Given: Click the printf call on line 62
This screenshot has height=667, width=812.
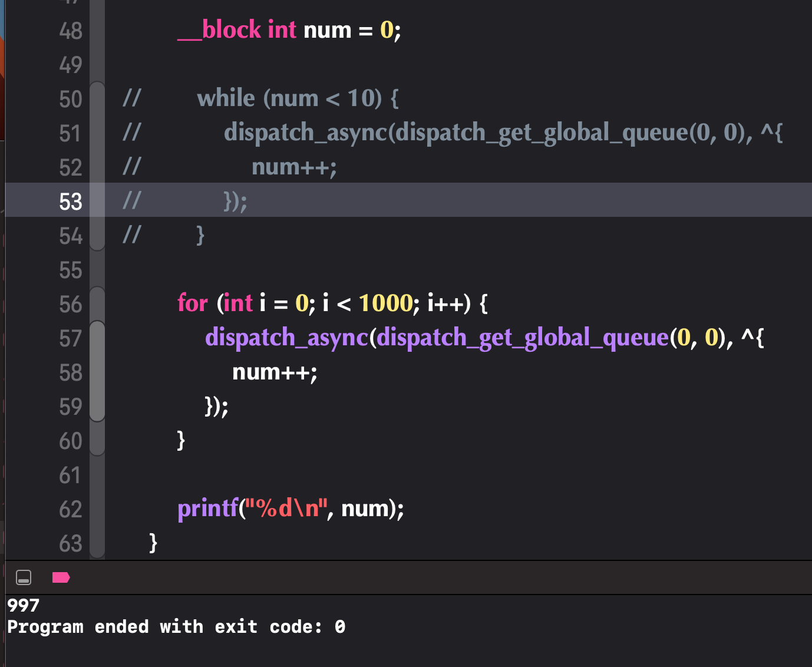Looking at the screenshot, I should pos(207,508).
